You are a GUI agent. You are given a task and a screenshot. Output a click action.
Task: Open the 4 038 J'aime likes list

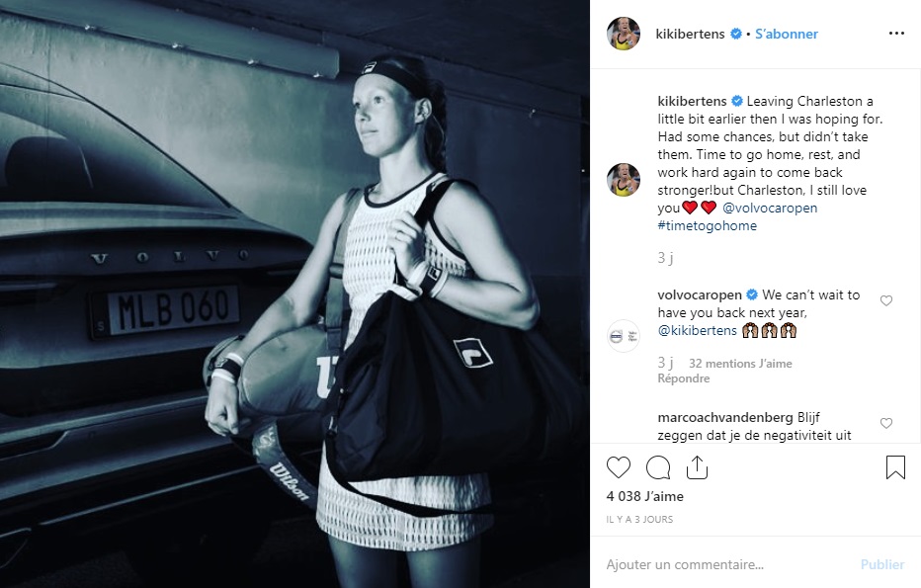[645, 496]
